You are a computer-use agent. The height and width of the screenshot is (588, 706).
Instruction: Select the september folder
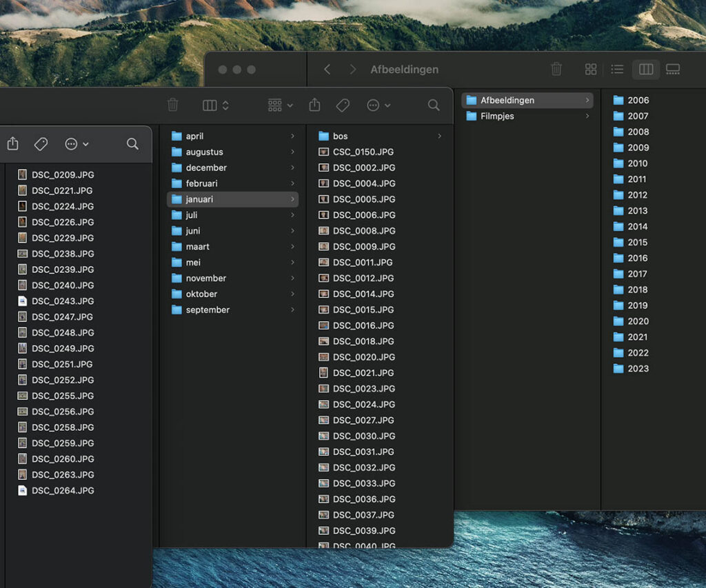(x=207, y=310)
